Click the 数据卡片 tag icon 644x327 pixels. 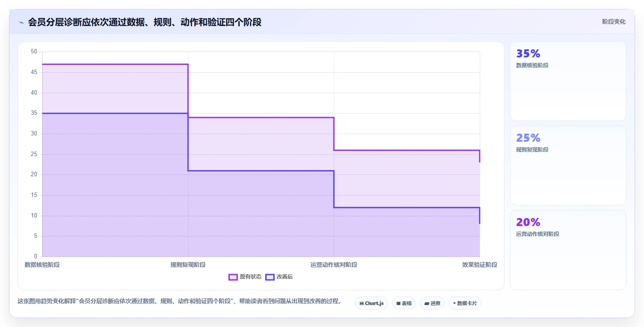[x=454, y=304]
